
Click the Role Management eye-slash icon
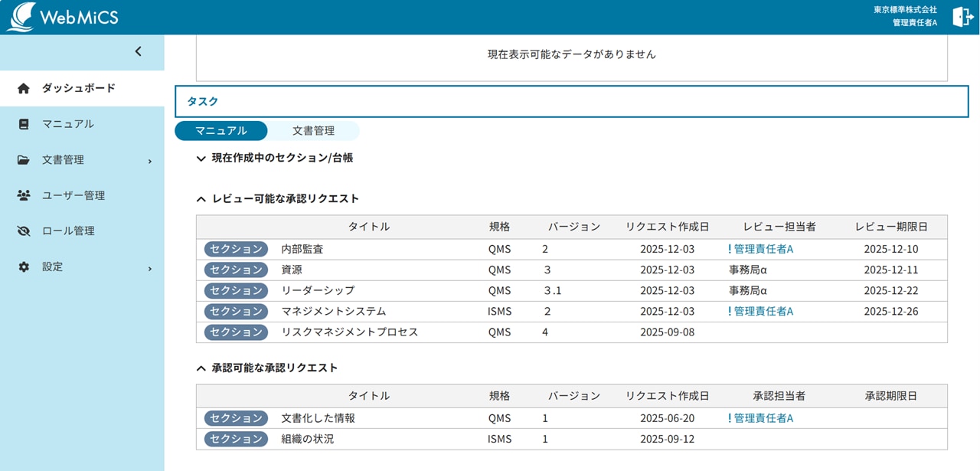(x=24, y=231)
